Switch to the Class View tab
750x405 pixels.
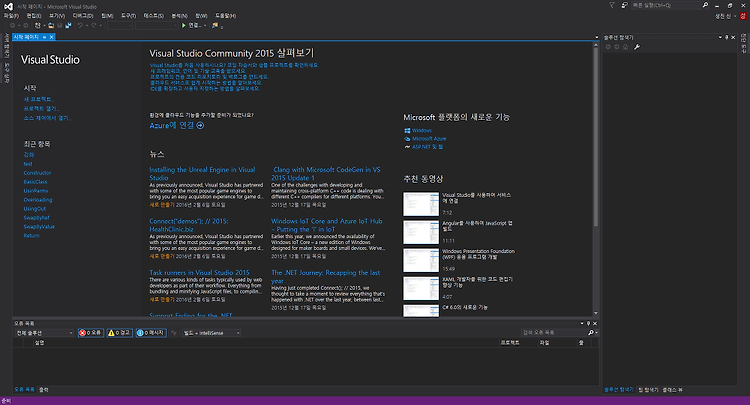pyautogui.click(x=672, y=390)
